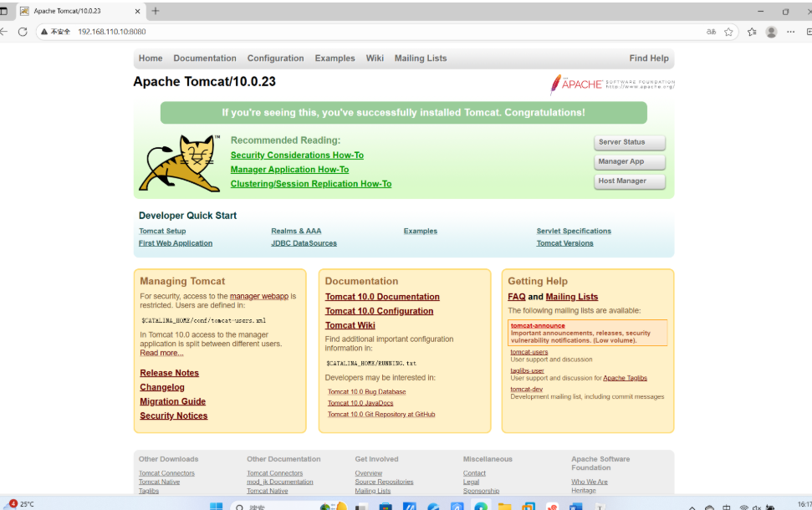Open Wiki in the navigation bar
This screenshot has width=812, height=510.
coord(375,59)
